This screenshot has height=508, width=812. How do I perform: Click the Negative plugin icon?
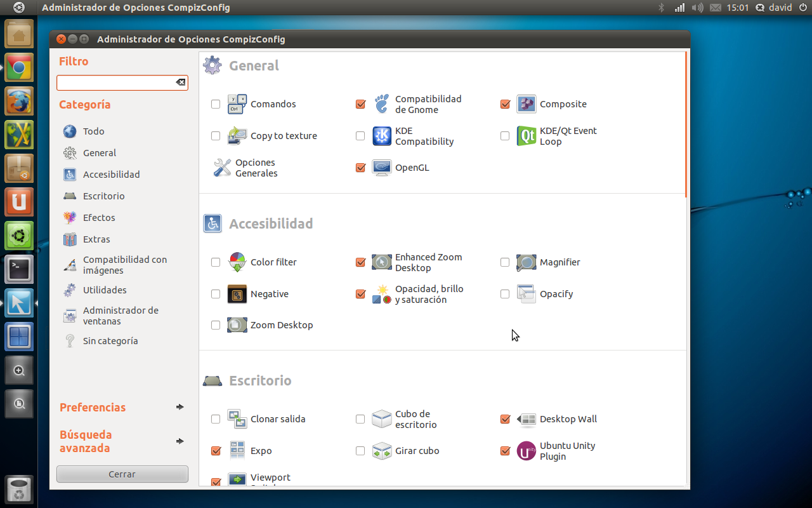[x=237, y=293]
